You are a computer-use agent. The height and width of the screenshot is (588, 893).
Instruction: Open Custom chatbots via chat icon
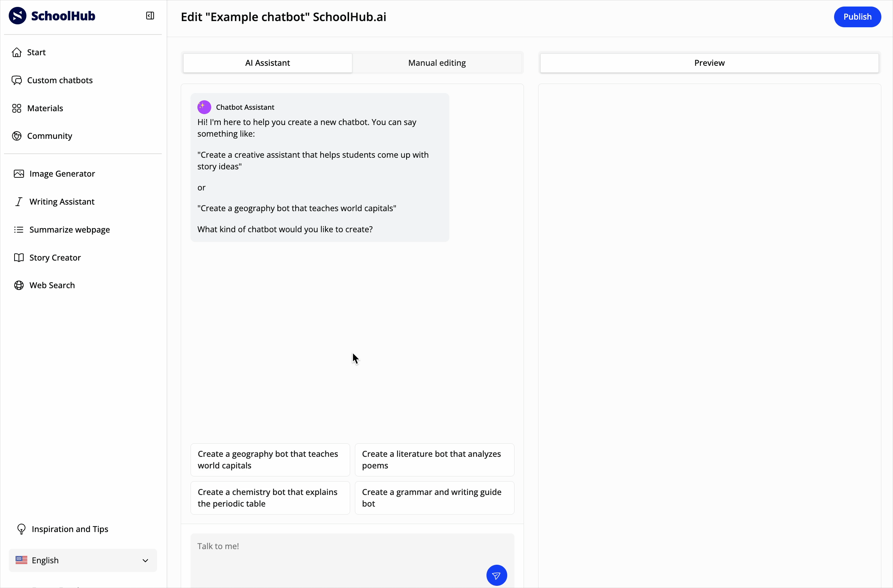(17, 80)
